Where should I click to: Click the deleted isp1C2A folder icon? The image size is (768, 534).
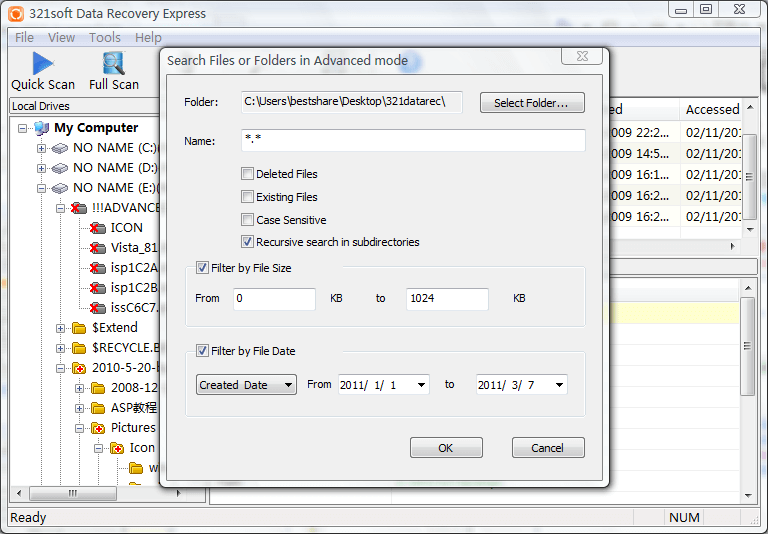tap(97, 268)
